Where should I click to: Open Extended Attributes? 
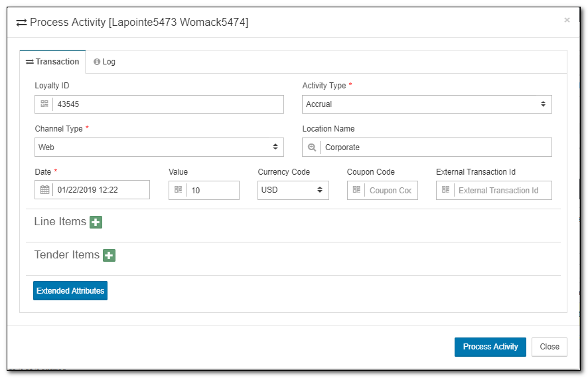tap(70, 291)
